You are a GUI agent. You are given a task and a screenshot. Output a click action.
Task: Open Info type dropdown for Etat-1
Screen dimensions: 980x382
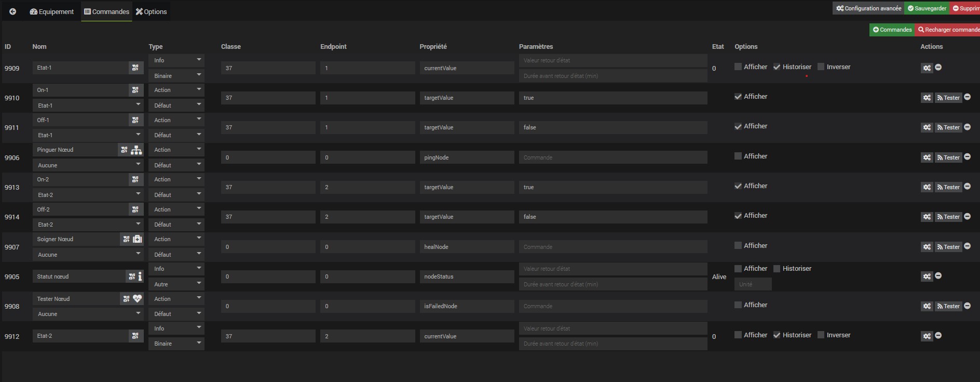pyautogui.click(x=176, y=60)
